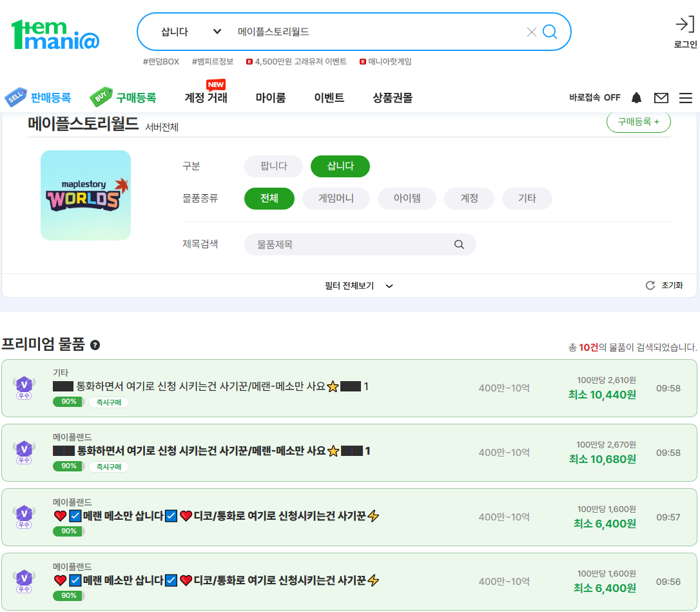Open the 삽니다 search type dropdown
This screenshot has height=612, width=700.
(x=191, y=32)
